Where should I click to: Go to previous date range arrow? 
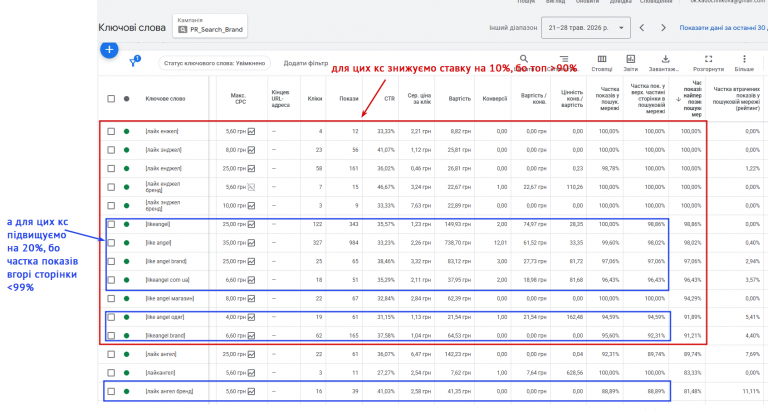[642, 28]
